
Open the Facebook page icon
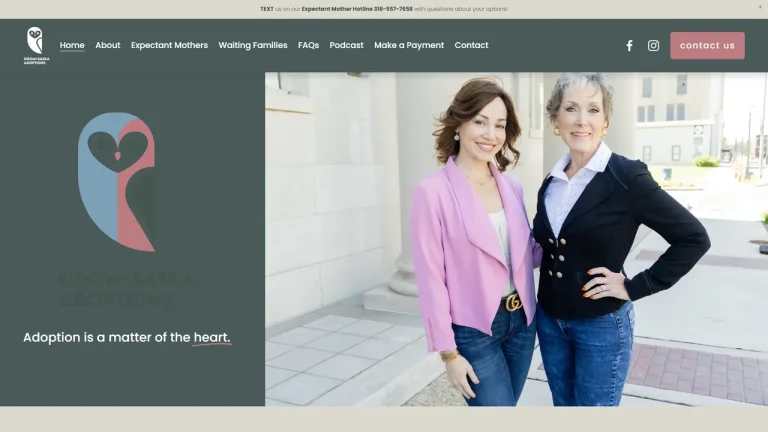click(629, 46)
